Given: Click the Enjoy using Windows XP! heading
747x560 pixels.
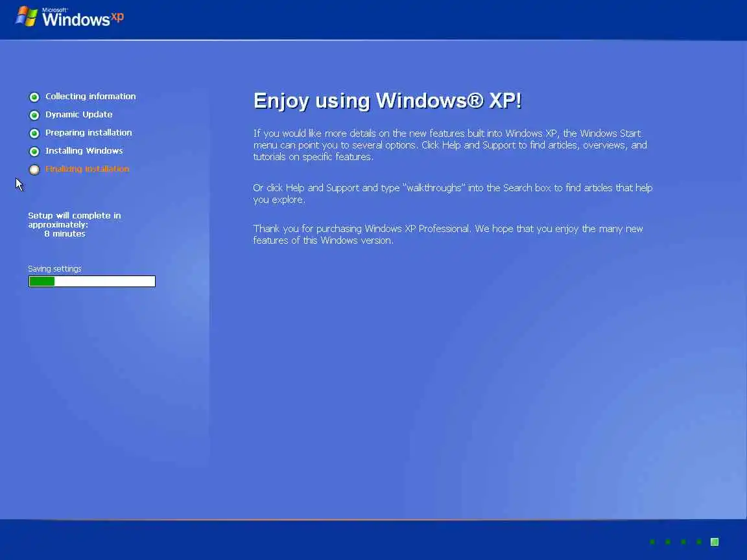Looking at the screenshot, I should (x=388, y=101).
